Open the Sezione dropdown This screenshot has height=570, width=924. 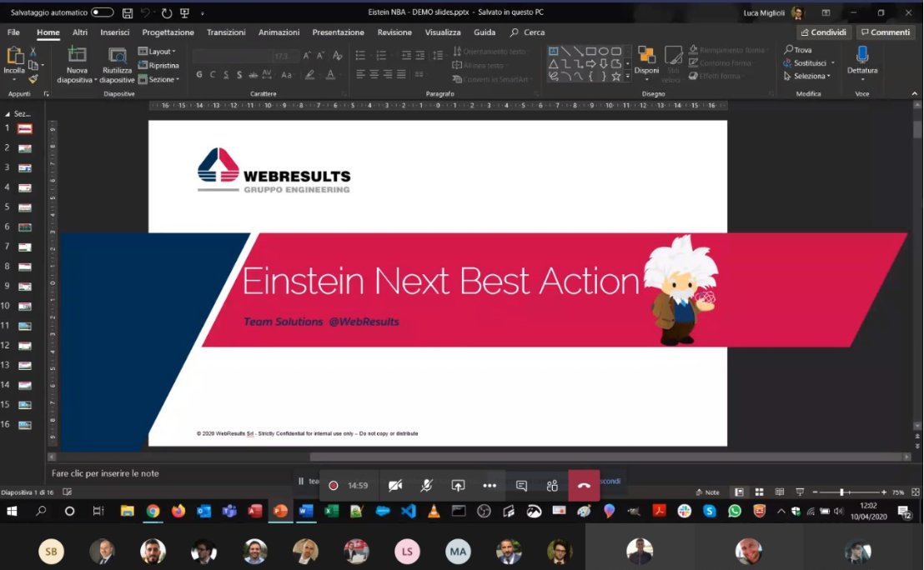point(158,79)
